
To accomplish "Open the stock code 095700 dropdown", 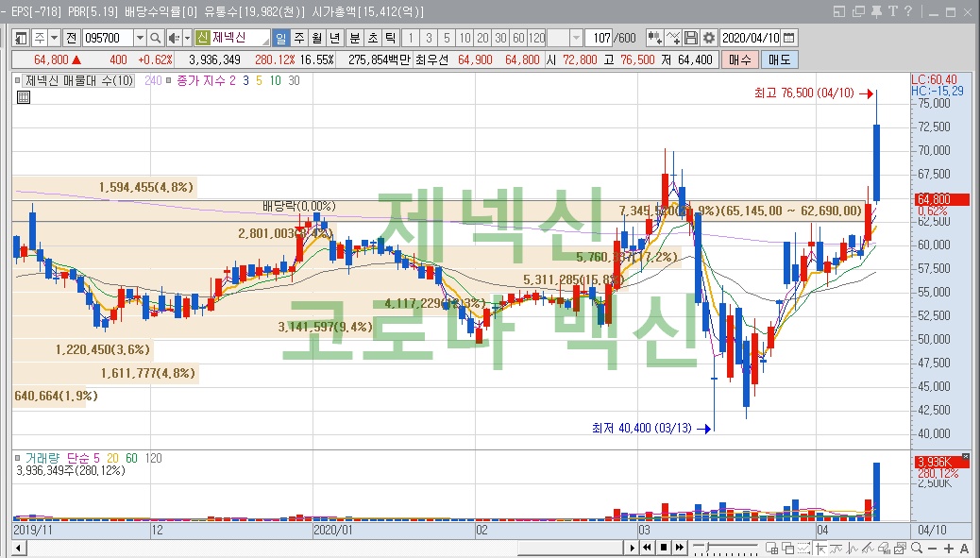I will pos(140,38).
